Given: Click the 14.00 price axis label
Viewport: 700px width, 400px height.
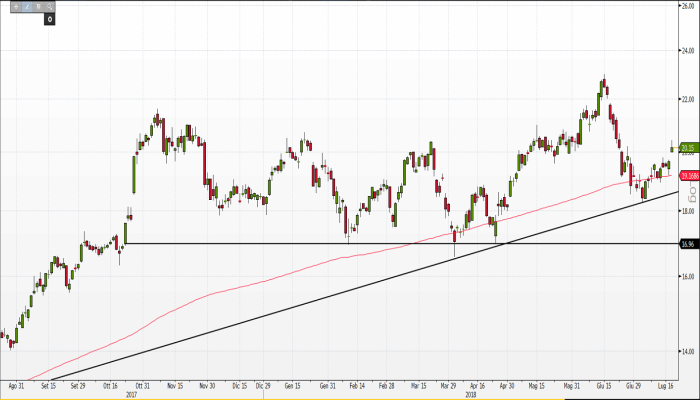Looking at the screenshot, I should (688, 352).
